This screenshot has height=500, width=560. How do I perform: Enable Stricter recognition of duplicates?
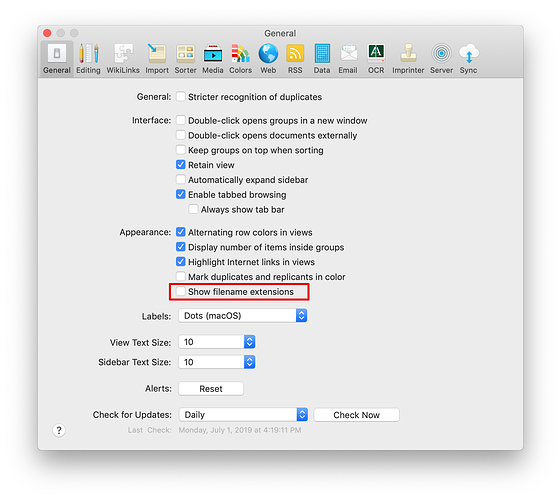point(181,96)
